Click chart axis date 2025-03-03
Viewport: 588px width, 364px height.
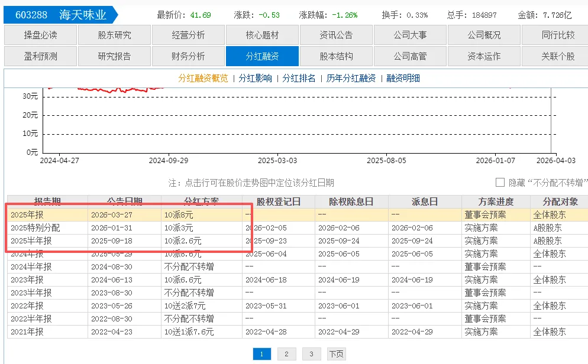tap(277, 161)
